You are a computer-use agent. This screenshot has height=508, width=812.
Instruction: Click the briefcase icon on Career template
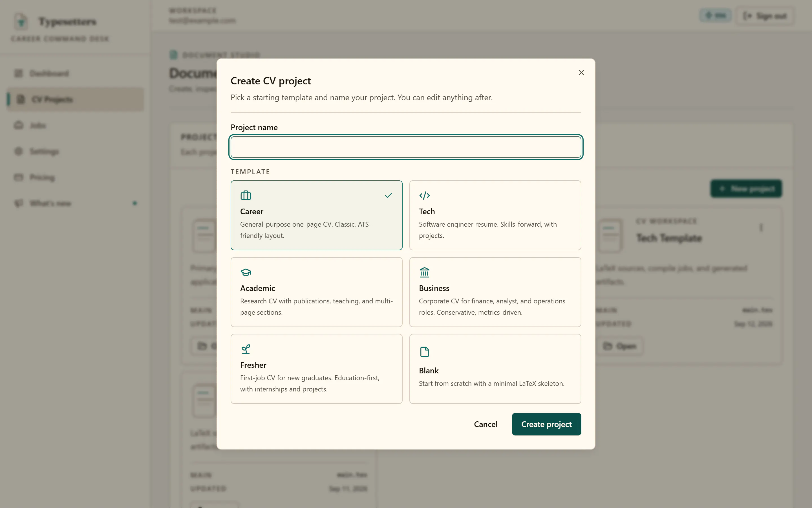[x=246, y=195]
